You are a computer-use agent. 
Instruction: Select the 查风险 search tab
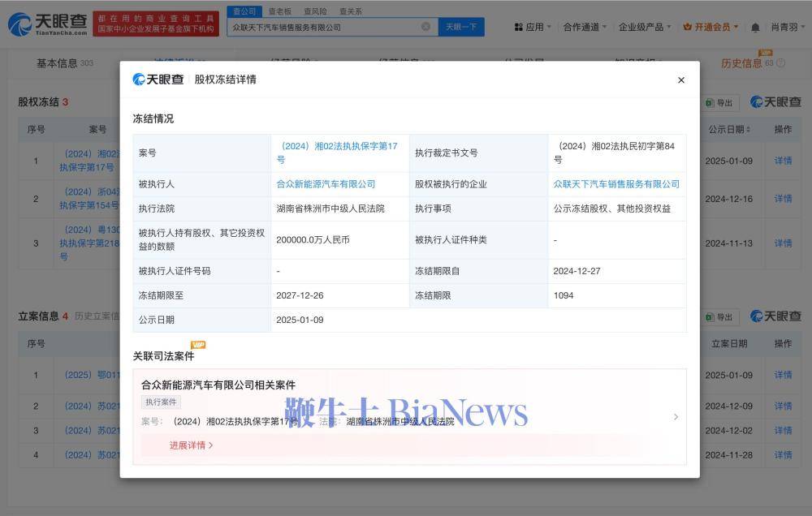(315, 11)
